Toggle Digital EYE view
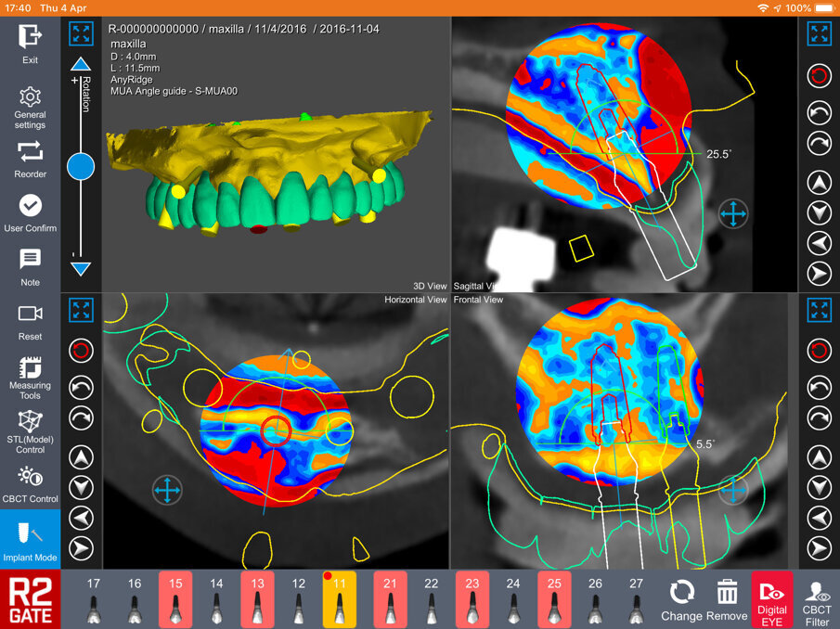The image size is (840, 629). 771,598
